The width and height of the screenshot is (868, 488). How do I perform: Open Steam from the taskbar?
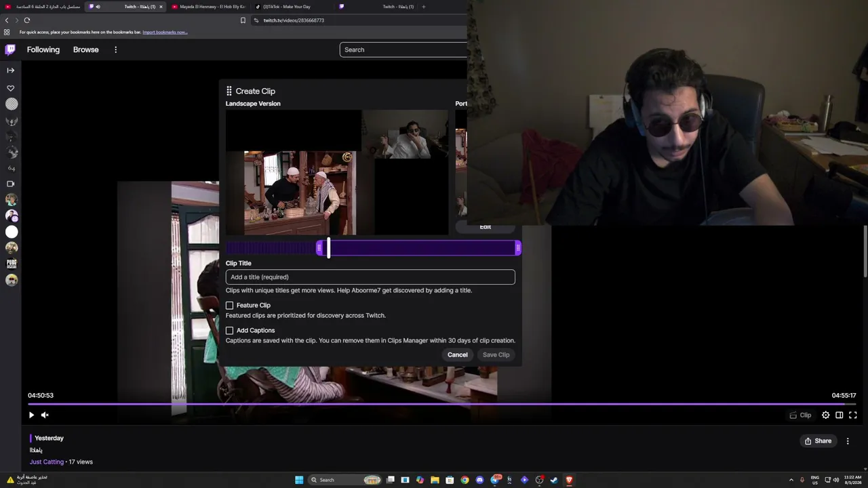(x=554, y=480)
